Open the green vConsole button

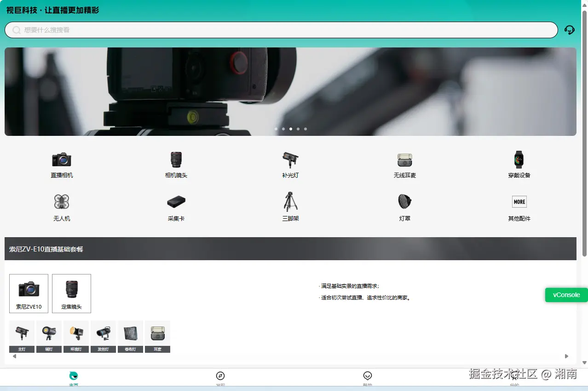(x=566, y=295)
